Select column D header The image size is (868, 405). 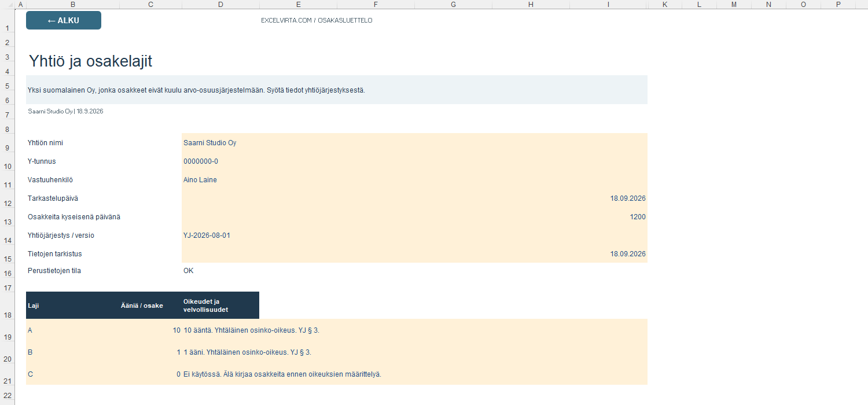point(220,5)
